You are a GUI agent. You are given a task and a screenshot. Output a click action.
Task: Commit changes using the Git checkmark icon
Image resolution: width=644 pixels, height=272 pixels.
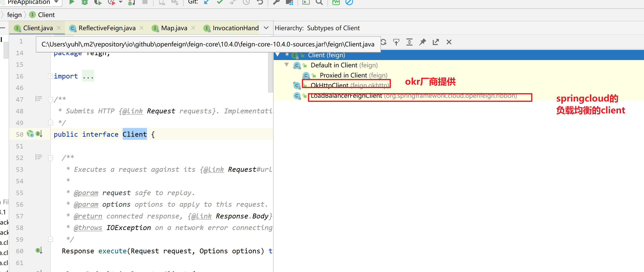click(219, 2)
